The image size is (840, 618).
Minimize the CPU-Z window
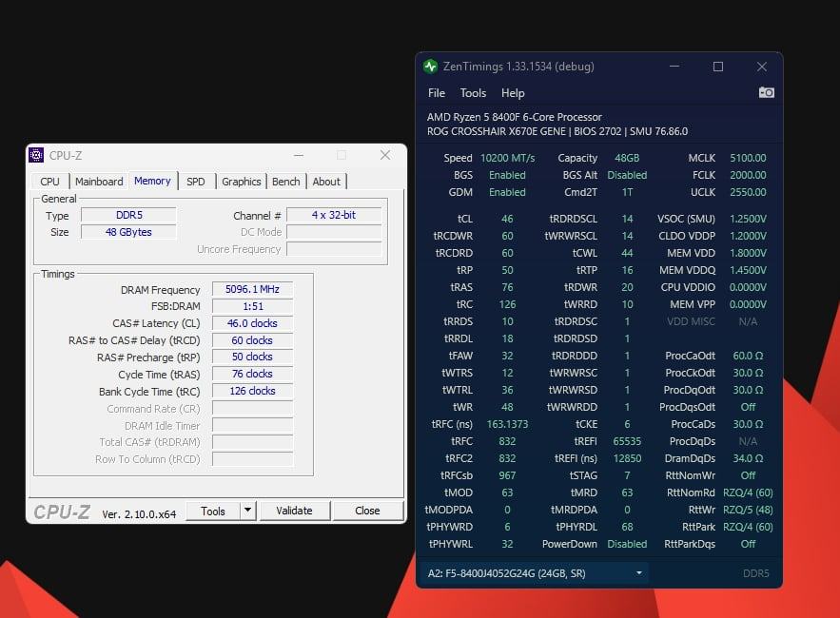coord(299,155)
